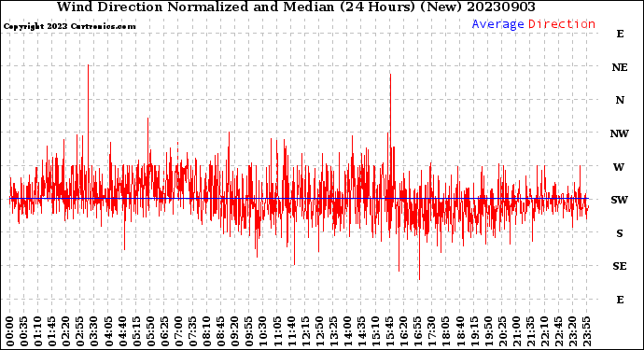Click the 21:35 time axis label
The height and width of the screenshot is (350, 644).
[530, 331]
